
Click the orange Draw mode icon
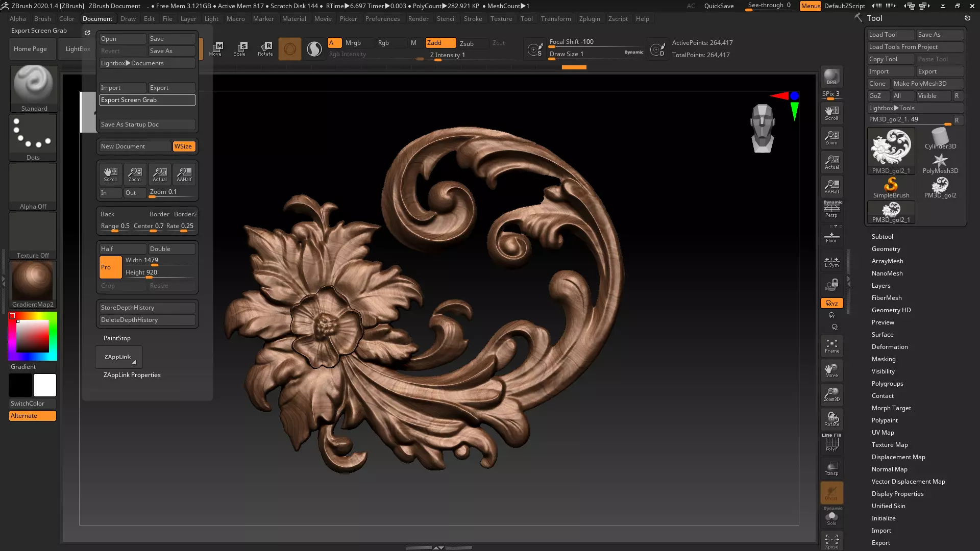point(289,49)
